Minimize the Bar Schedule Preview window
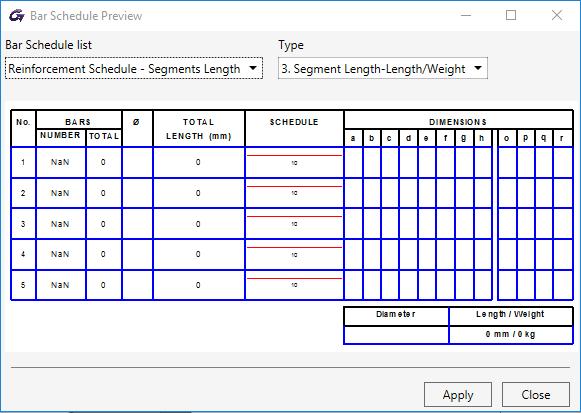The height and width of the screenshot is (413, 581). coord(466,16)
